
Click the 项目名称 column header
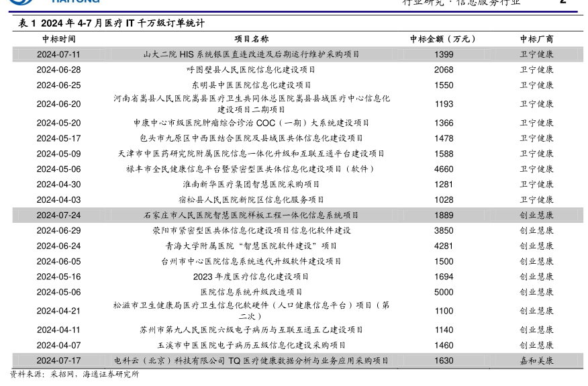click(x=251, y=39)
